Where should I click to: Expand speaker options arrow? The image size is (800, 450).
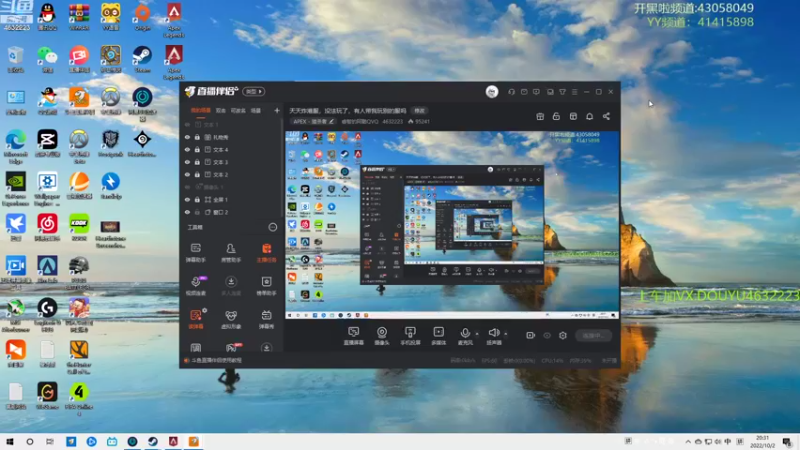pos(506,334)
